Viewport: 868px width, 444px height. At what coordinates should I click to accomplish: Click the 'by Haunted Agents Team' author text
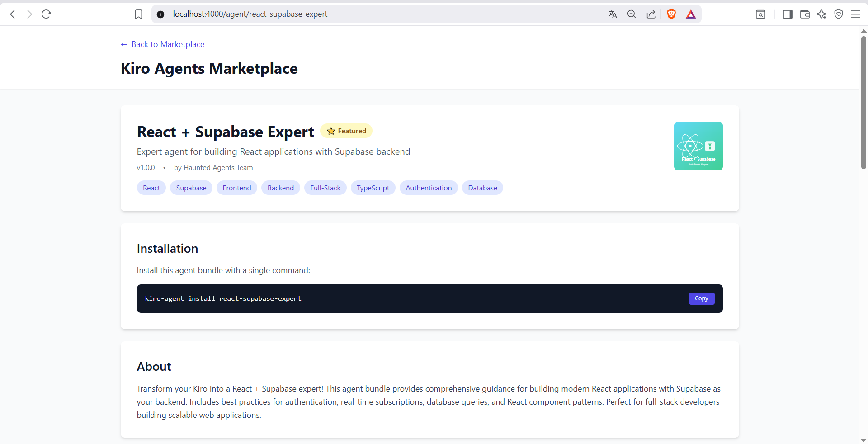tap(213, 168)
